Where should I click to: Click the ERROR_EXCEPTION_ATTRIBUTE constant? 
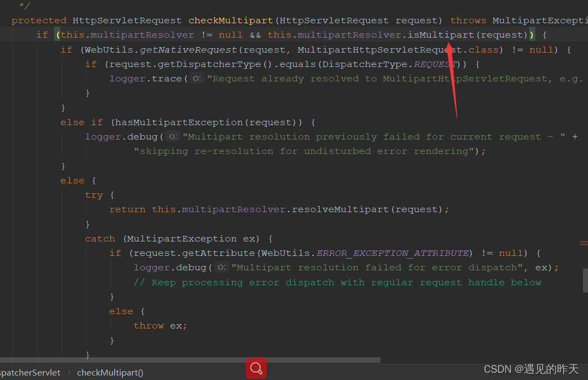point(393,253)
